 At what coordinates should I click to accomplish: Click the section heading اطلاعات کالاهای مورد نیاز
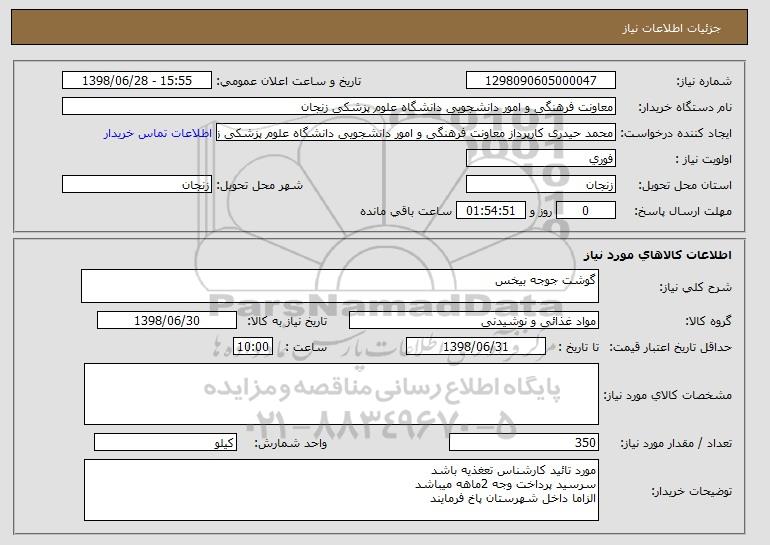(658, 255)
